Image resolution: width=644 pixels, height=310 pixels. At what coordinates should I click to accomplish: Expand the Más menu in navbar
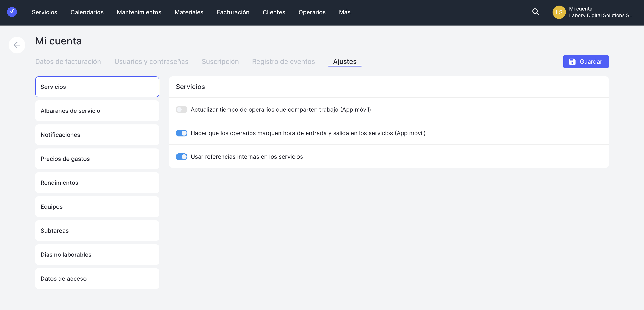(345, 12)
